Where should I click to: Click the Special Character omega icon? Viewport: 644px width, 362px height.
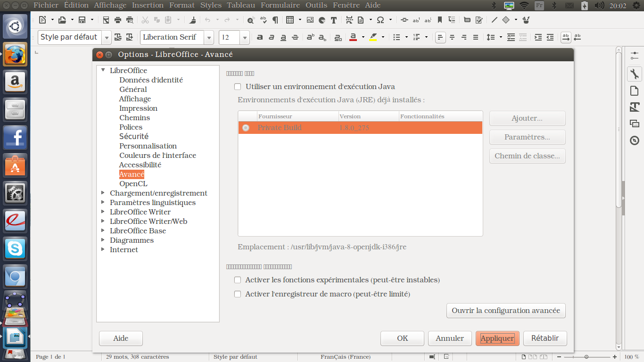[380, 20]
